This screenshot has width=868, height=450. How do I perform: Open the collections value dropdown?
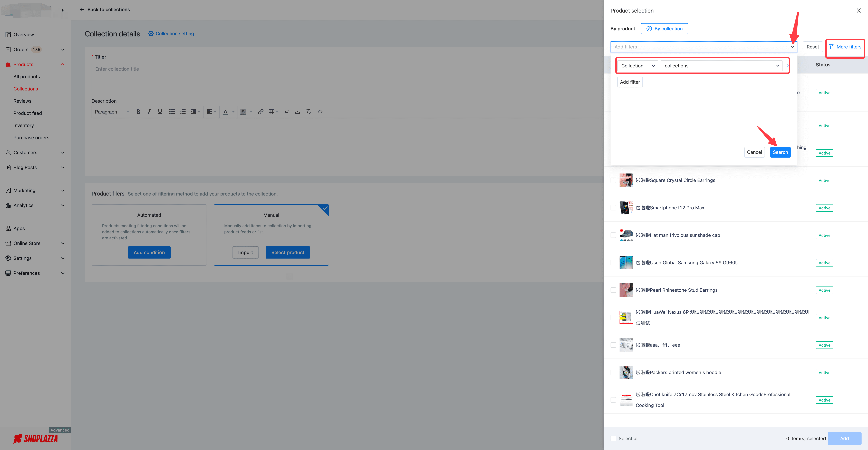point(721,66)
